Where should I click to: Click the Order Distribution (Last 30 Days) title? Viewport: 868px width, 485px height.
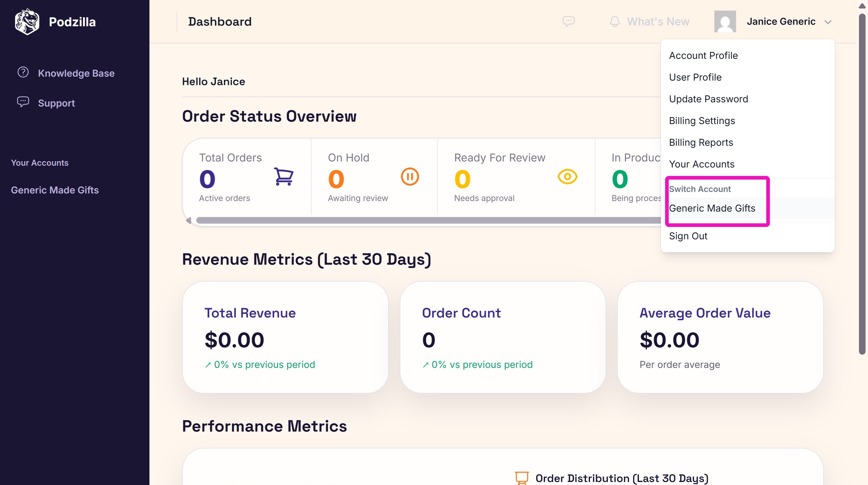pos(622,478)
